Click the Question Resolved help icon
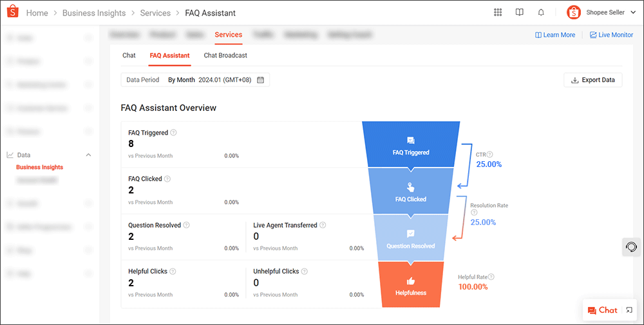Viewport: 644px width, 325px height. coord(187,225)
